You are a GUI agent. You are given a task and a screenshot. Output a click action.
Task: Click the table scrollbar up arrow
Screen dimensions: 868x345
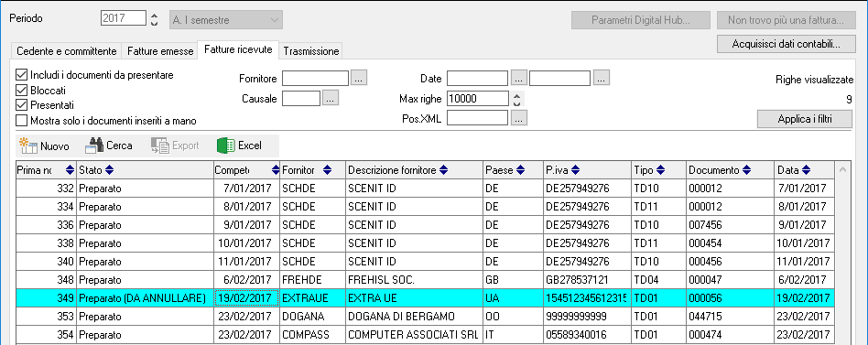pos(843,169)
